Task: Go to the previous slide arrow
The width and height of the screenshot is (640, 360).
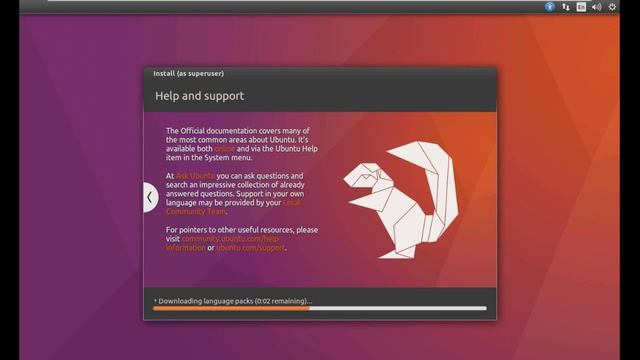Action: tap(150, 197)
